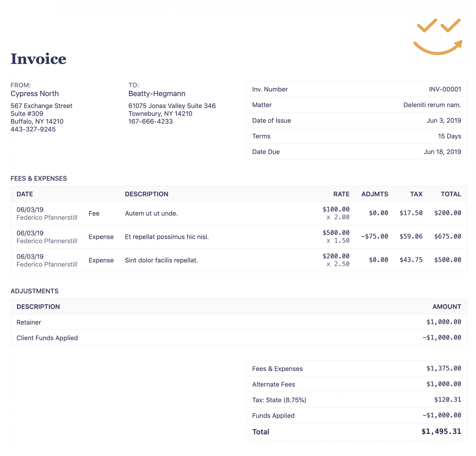This screenshot has width=476, height=456.
Task: Click the TAX column header
Action: pyautogui.click(x=416, y=194)
